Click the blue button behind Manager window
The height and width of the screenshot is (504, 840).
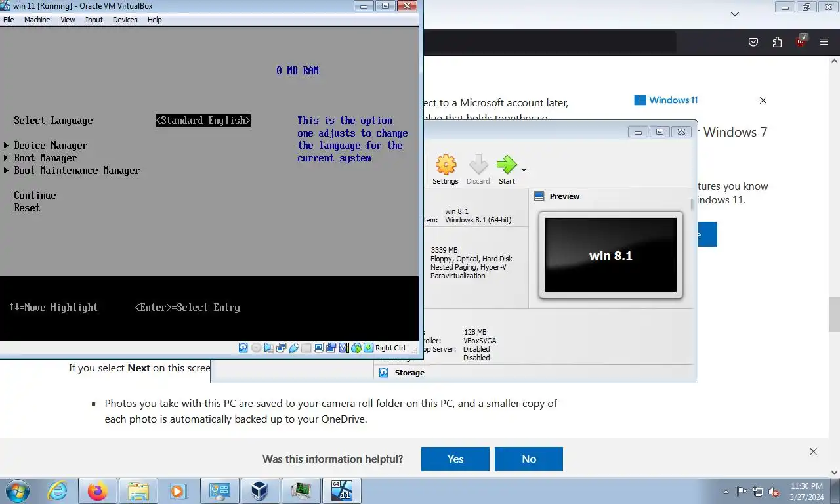pyautogui.click(x=707, y=234)
